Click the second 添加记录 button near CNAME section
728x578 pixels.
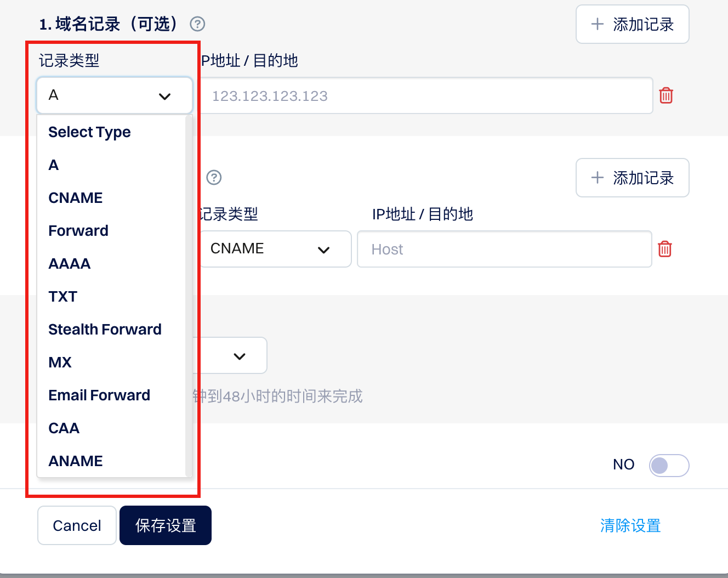[632, 178]
